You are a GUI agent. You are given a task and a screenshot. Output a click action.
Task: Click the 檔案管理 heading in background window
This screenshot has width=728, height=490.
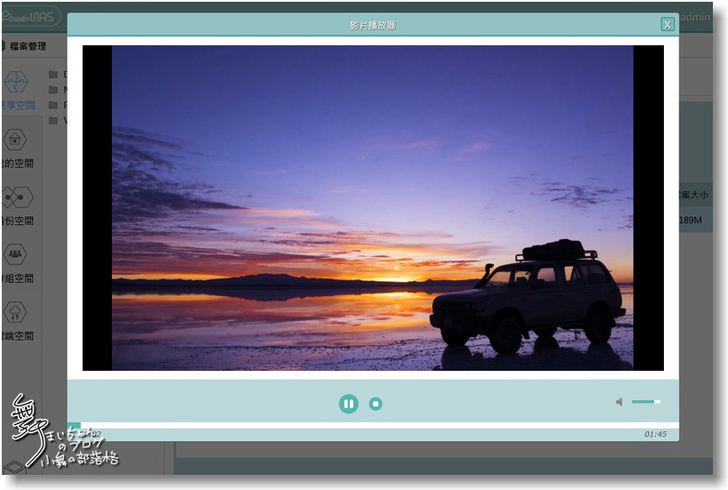pyautogui.click(x=28, y=46)
